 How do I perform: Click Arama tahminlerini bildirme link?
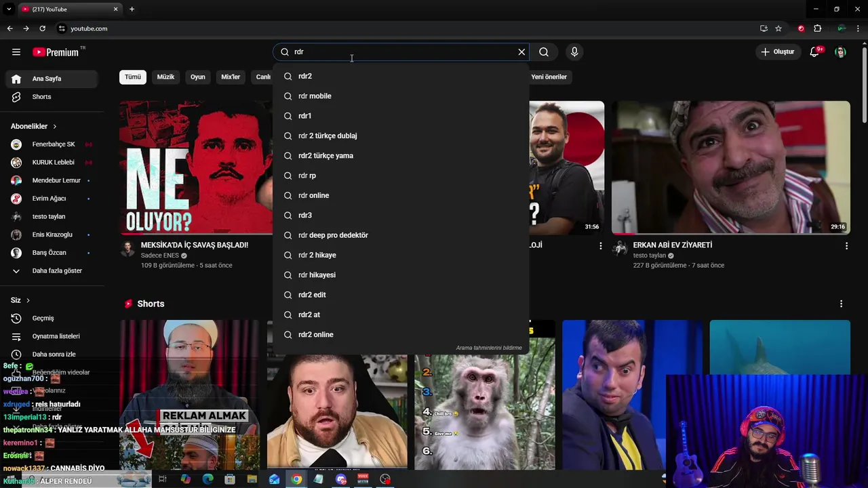[489, 348]
